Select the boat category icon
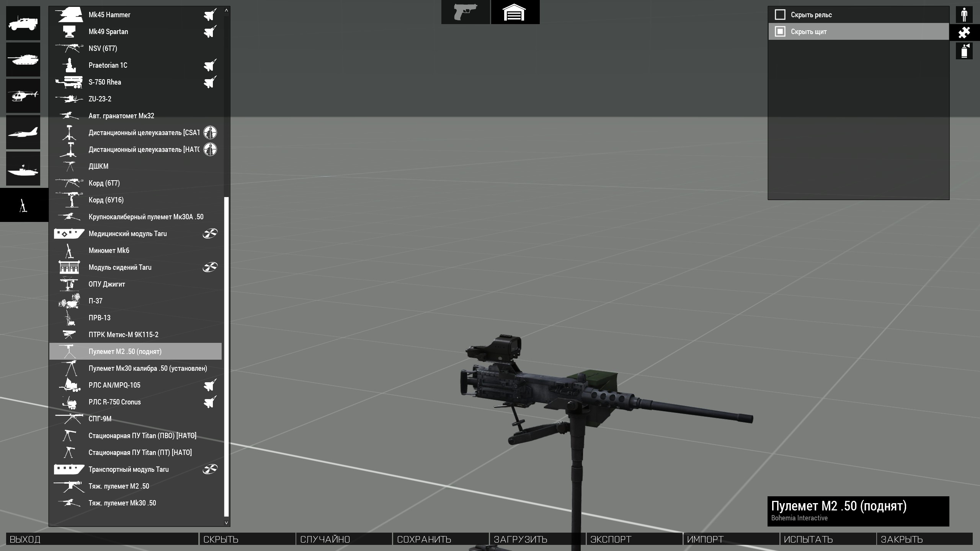The image size is (980, 551). 23,169
